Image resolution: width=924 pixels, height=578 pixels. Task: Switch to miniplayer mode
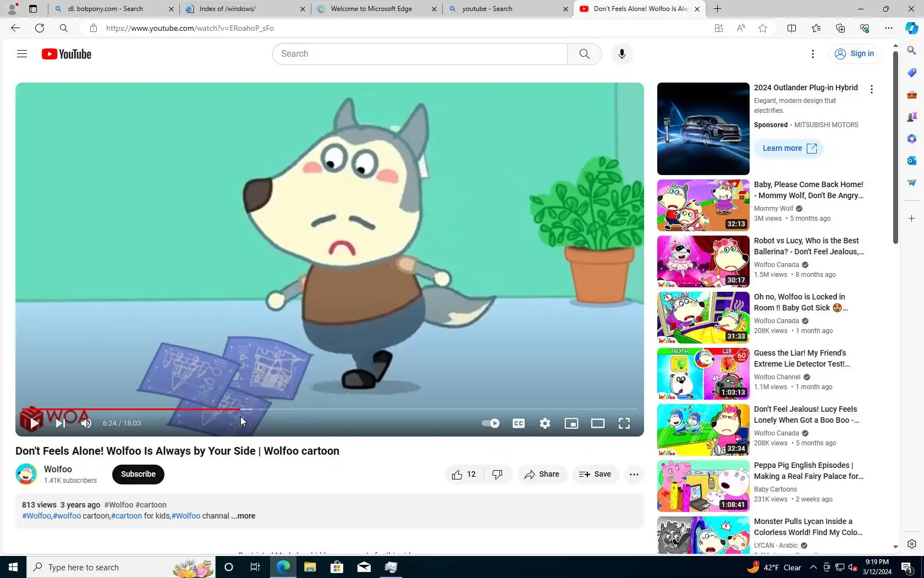coord(571,423)
